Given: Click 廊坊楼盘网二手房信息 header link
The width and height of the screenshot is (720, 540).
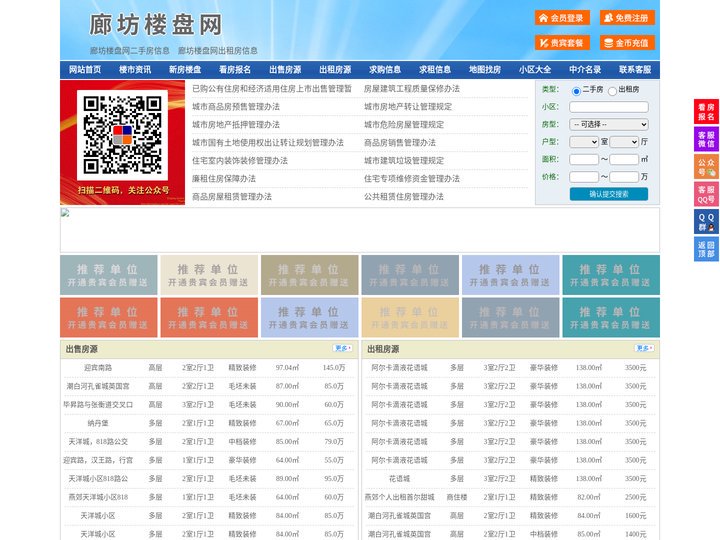Looking at the screenshot, I should (x=130, y=51).
